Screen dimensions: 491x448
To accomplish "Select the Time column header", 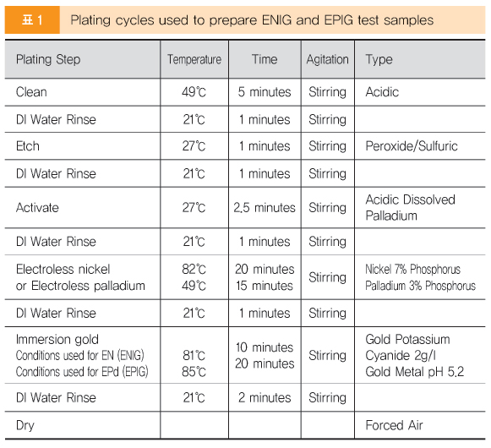I will tap(265, 59).
